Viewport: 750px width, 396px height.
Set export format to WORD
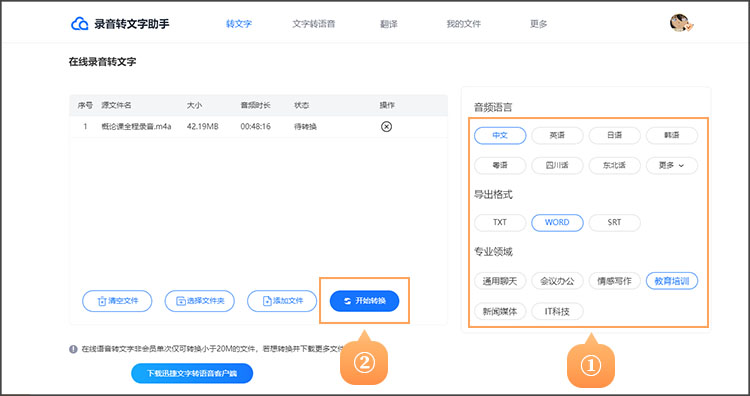pos(557,222)
